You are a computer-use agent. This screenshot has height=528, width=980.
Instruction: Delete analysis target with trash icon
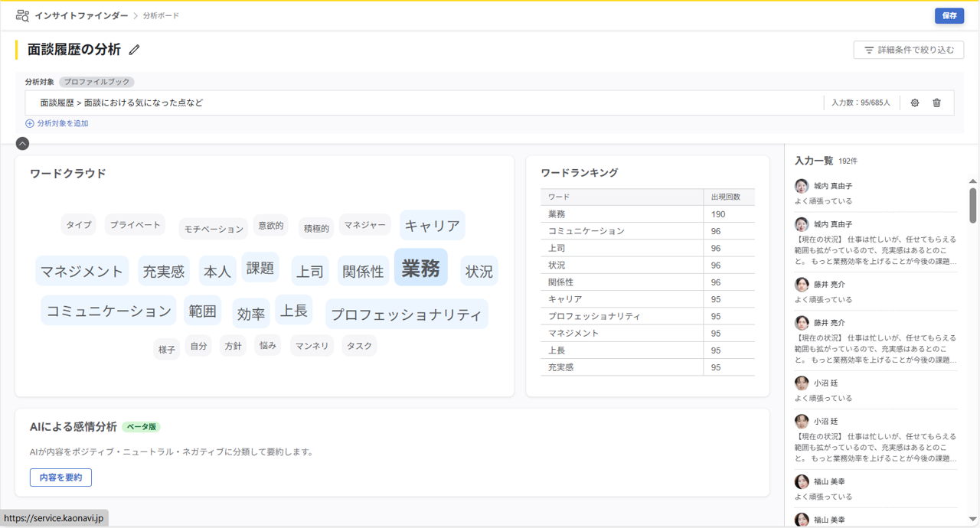pyautogui.click(x=936, y=103)
